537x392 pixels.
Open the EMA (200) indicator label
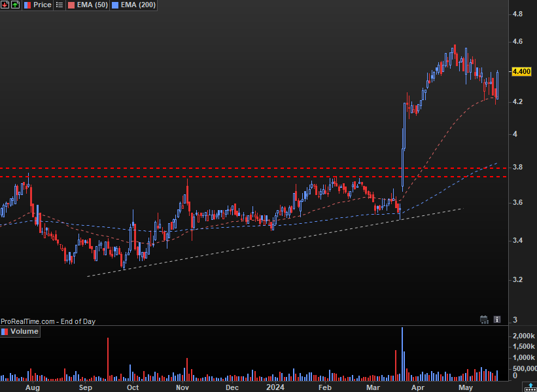click(x=139, y=5)
